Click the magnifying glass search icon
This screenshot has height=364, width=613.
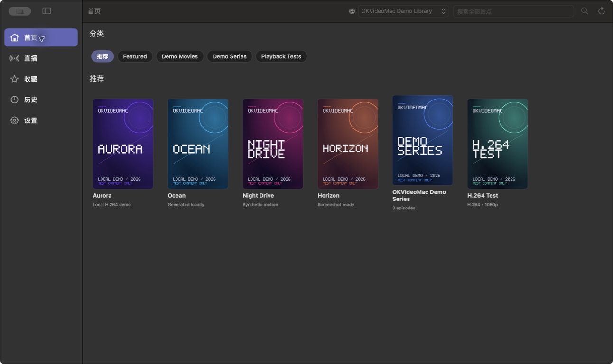point(585,11)
